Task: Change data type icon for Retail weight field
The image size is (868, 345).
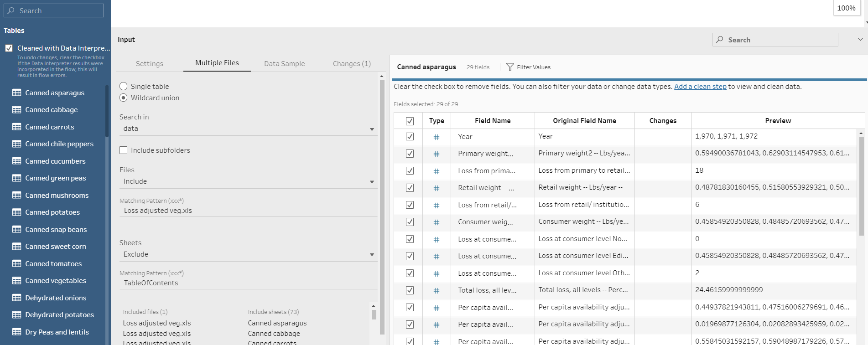Action: point(437,188)
